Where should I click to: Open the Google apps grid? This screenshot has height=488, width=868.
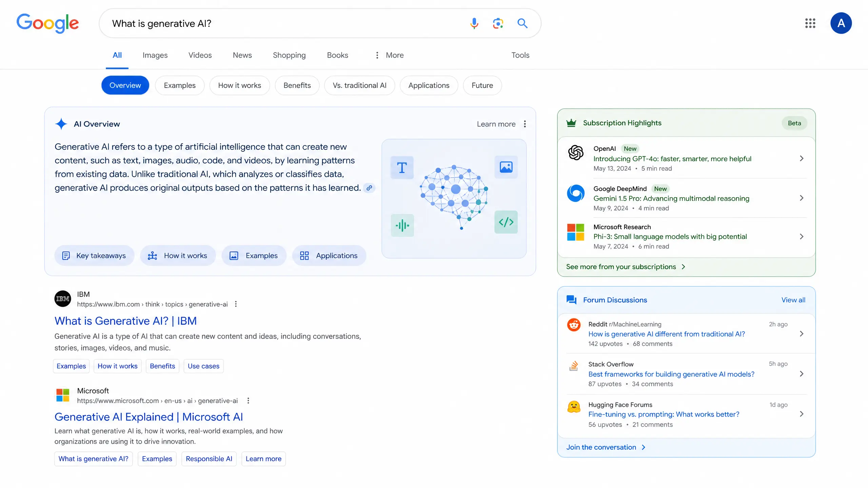(x=810, y=23)
